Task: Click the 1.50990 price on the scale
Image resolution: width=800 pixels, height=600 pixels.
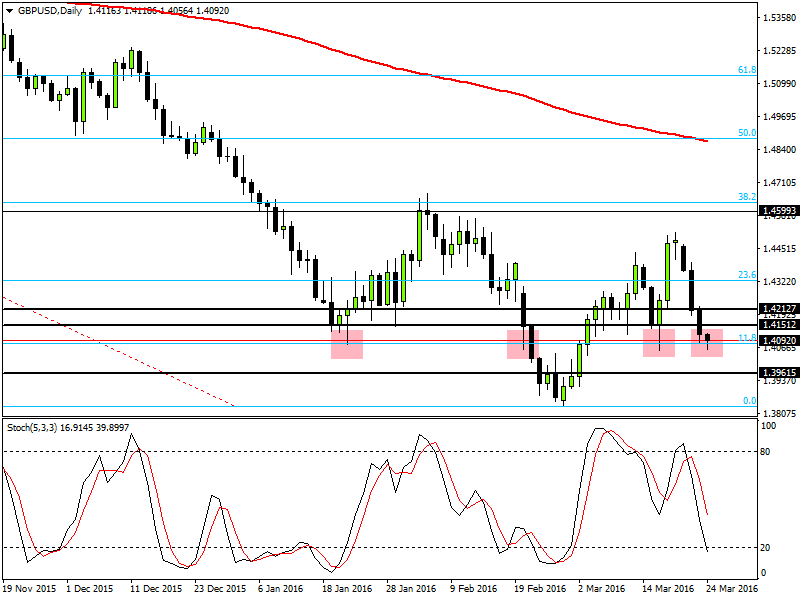Action: (x=779, y=84)
